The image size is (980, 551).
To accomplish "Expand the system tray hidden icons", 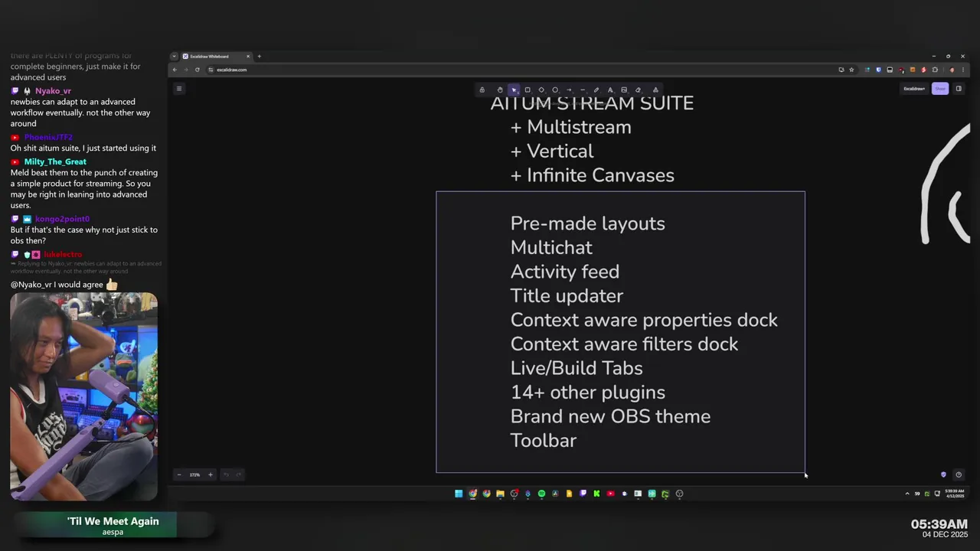I will tap(907, 494).
